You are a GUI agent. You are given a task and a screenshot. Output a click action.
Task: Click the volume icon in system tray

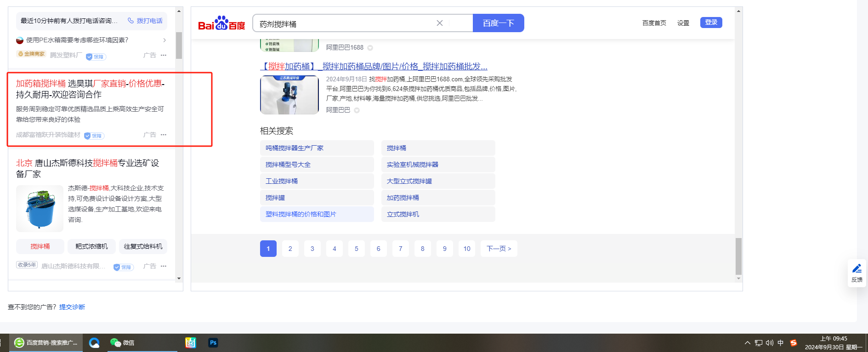pos(770,343)
